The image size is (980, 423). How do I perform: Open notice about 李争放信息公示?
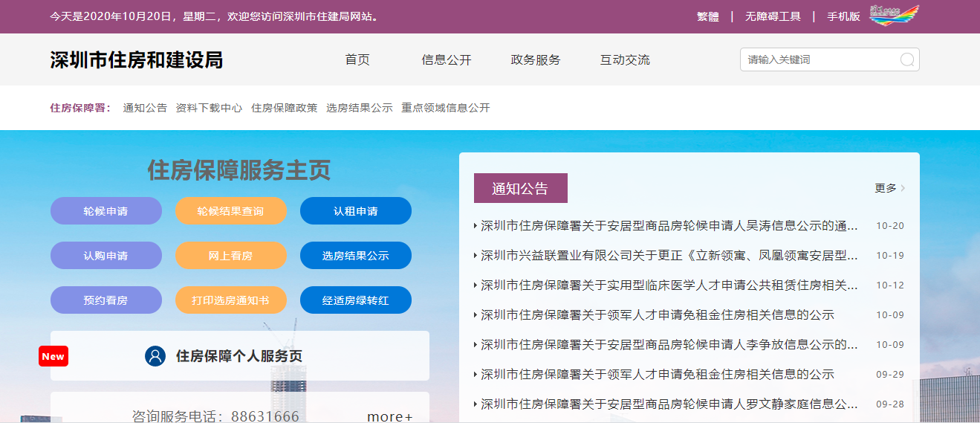coord(669,344)
